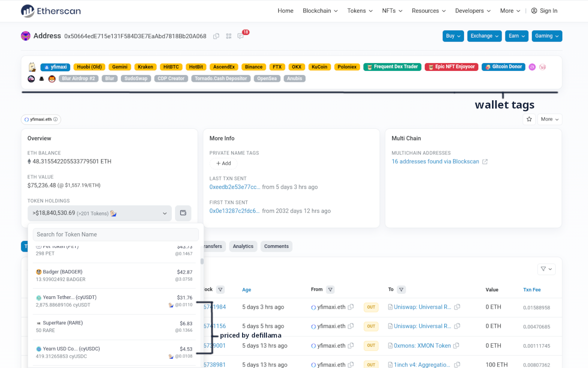Click the DefiLlama price icon on cyUSDT row
Screen dimensions: 588x368
click(x=171, y=305)
